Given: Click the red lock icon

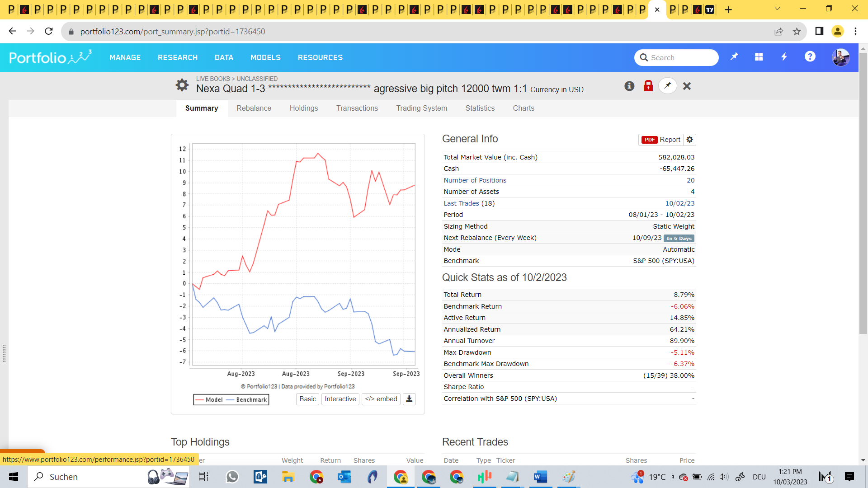Looking at the screenshot, I should (x=648, y=86).
